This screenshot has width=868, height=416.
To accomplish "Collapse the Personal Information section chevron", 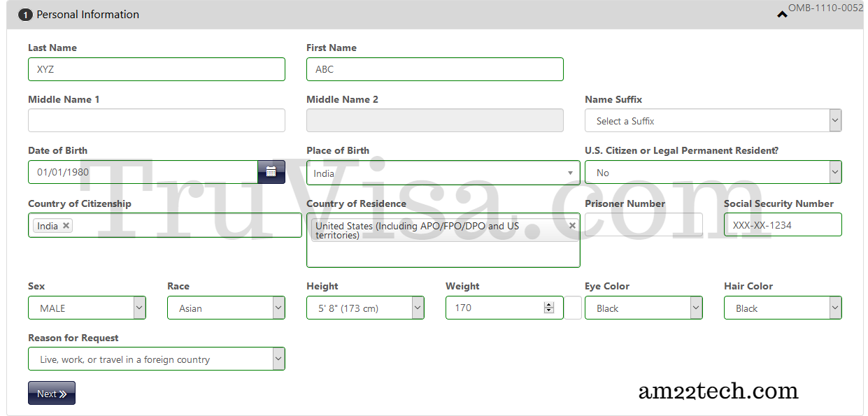I will [782, 15].
